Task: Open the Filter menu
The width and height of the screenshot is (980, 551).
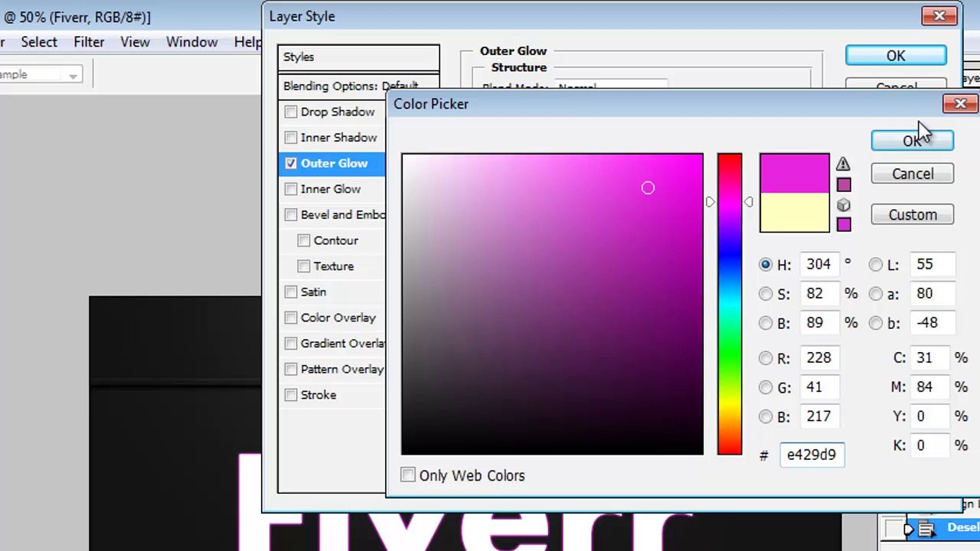Action: pyautogui.click(x=89, y=42)
